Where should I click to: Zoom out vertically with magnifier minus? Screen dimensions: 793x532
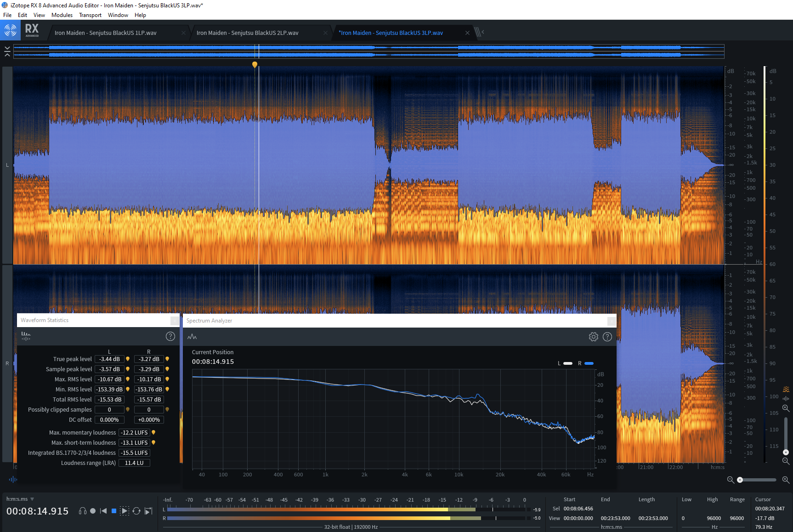coord(786,461)
